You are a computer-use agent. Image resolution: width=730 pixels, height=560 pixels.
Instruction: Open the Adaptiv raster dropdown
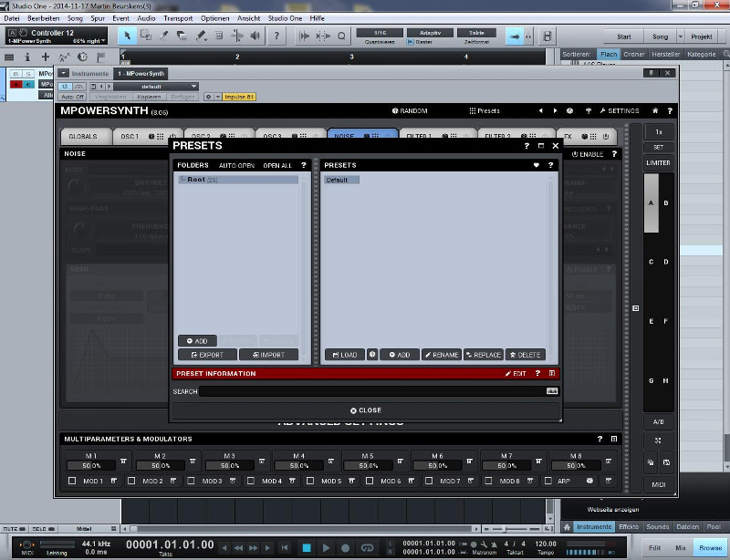coord(430,33)
